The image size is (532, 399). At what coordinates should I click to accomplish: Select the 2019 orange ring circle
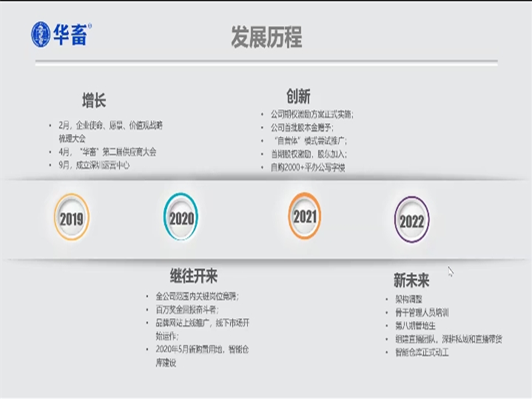point(71,217)
